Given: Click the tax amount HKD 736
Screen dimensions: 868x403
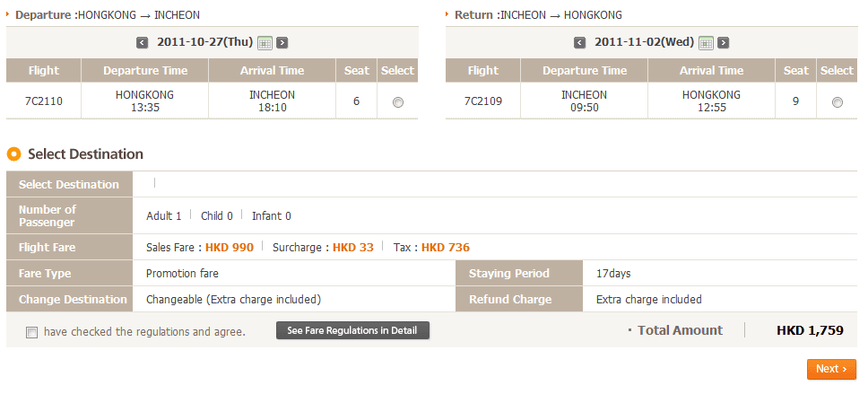Looking at the screenshot, I should point(446,248).
